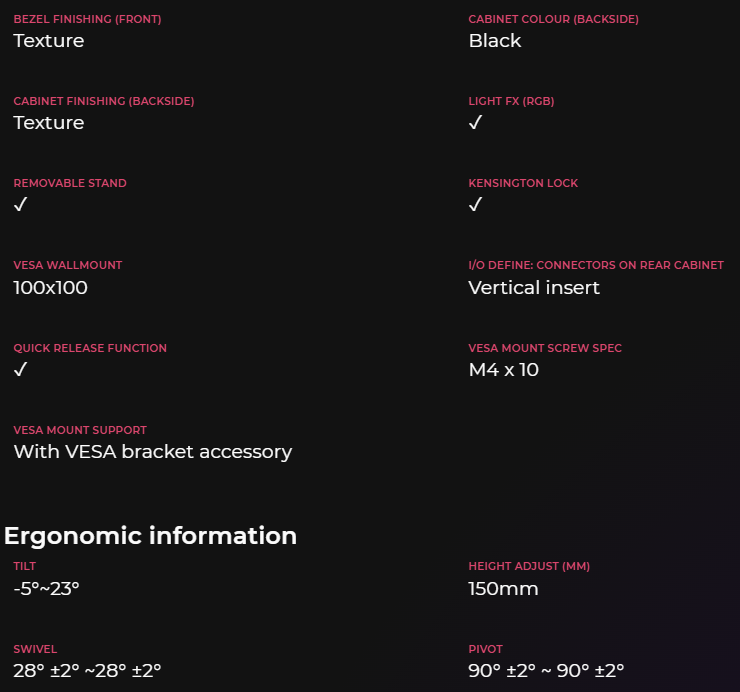Click the Removable Stand checkmark icon

pyautogui.click(x=21, y=205)
